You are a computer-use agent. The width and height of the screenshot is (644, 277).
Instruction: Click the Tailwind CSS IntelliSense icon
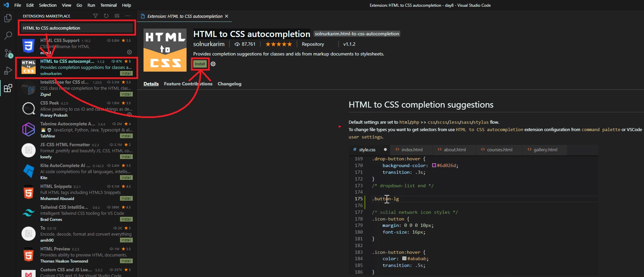[x=29, y=213]
